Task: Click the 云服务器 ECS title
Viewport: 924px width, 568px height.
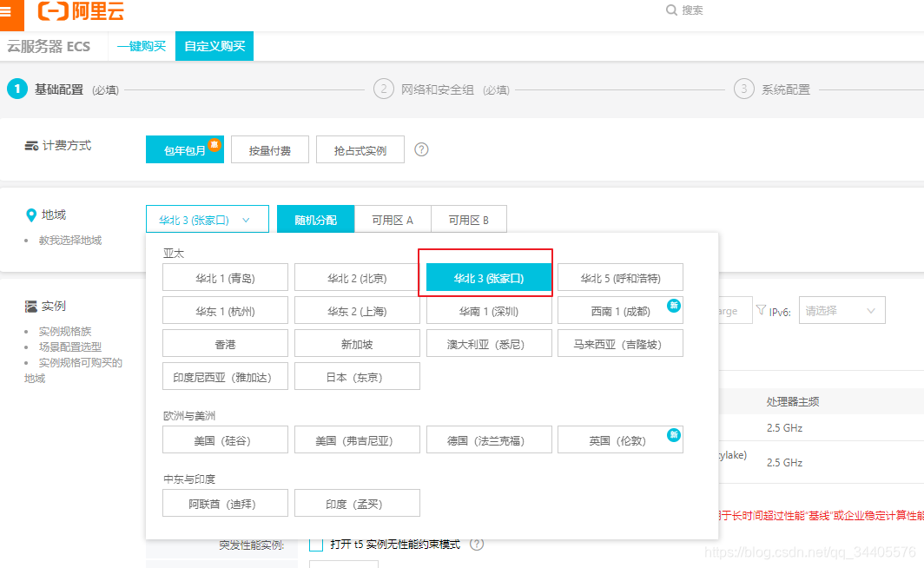Action: click(x=49, y=46)
